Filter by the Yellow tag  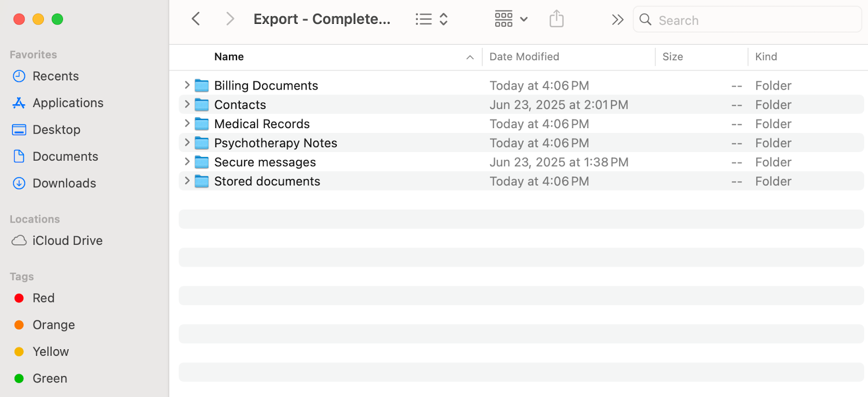pos(50,351)
